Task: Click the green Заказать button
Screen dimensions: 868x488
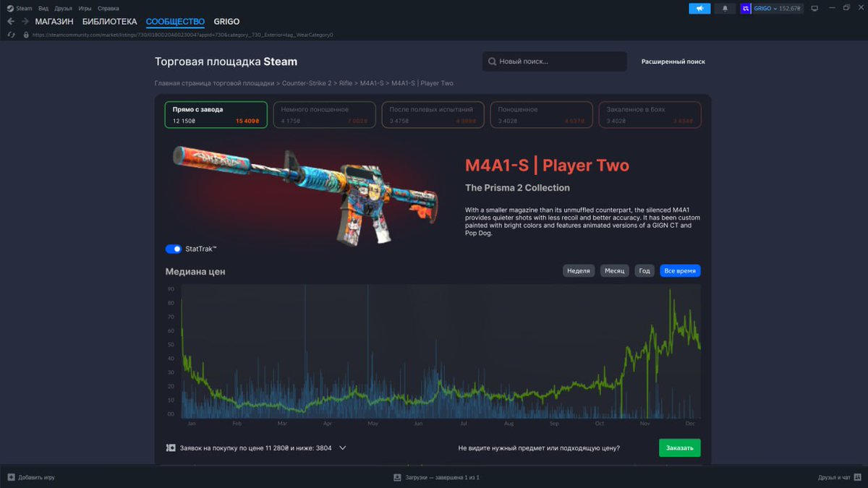Action: tap(680, 448)
